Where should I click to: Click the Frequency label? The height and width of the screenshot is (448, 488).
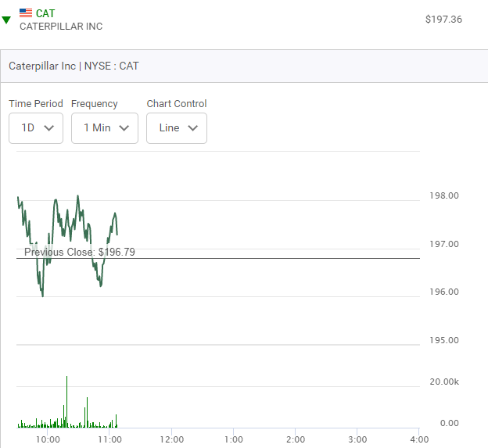(95, 104)
